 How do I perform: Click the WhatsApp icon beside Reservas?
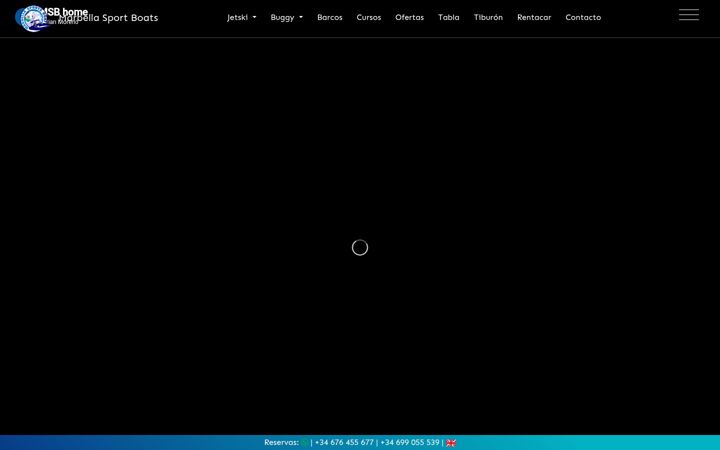click(x=304, y=443)
